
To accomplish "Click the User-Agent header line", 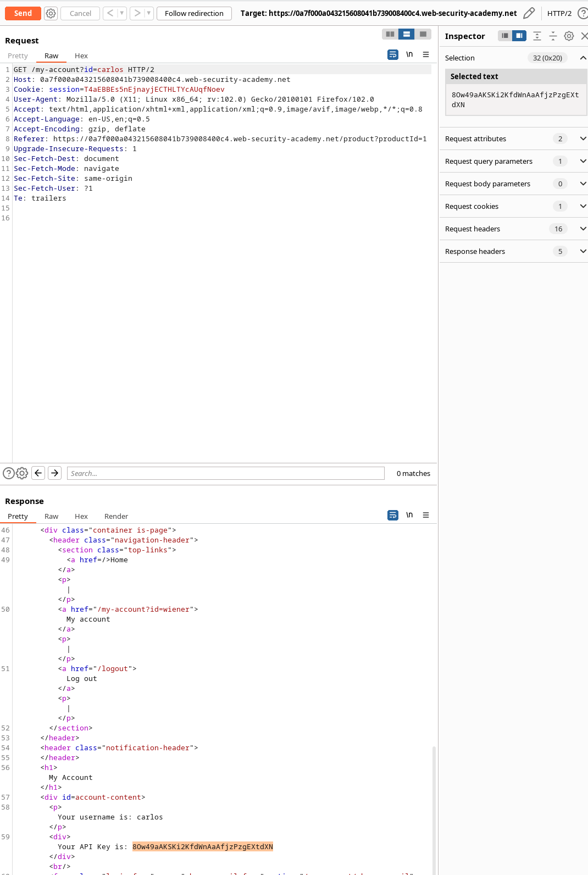I will (194, 99).
